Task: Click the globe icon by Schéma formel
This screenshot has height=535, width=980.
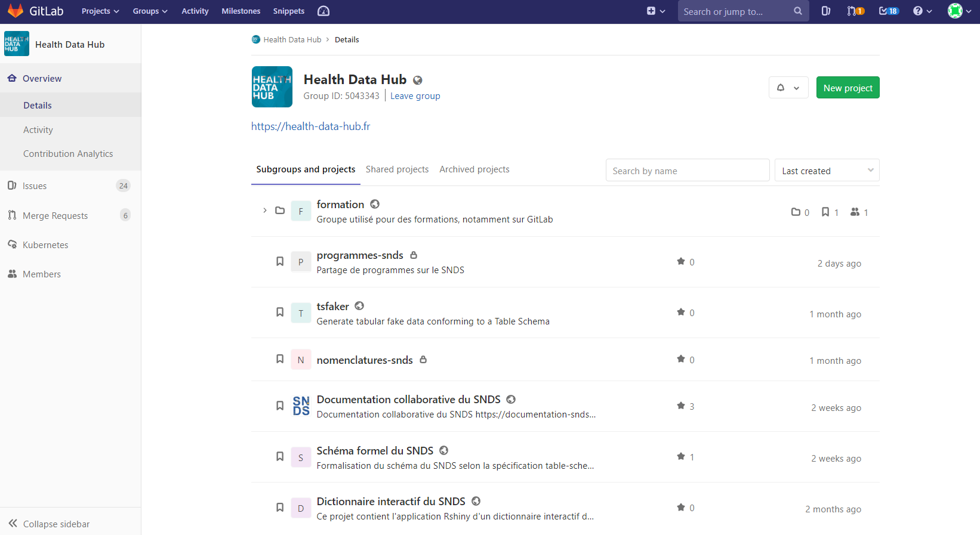Action: click(444, 450)
